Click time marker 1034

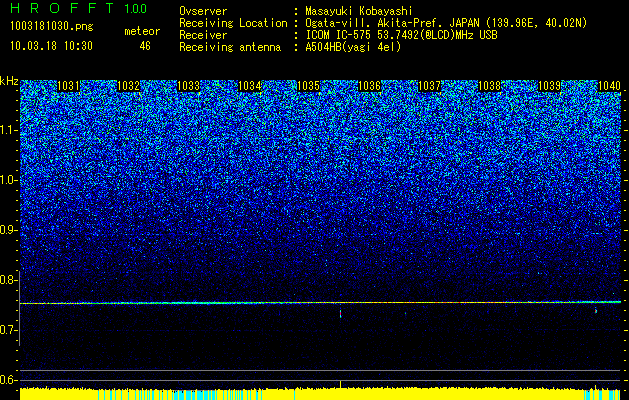(x=250, y=85)
